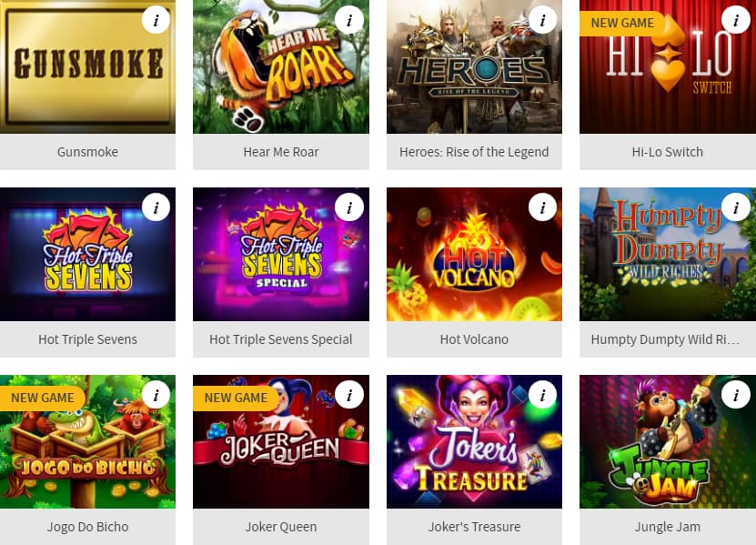The height and width of the screenshot is (545, 756).
Task: Open Hi-Lo Switch info icon
Action: 736,20
